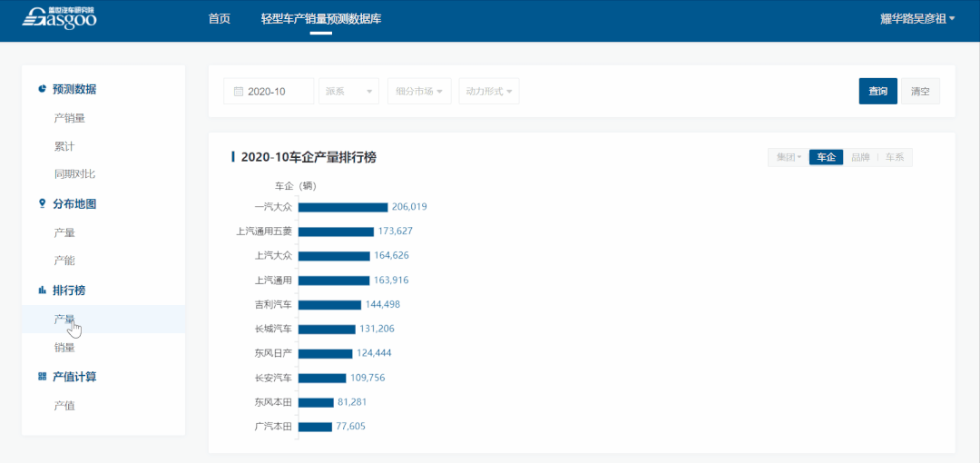980x463 pixels.
Task: Open 轻型车产销量预测数据库 tab
Action: (321, 19)
